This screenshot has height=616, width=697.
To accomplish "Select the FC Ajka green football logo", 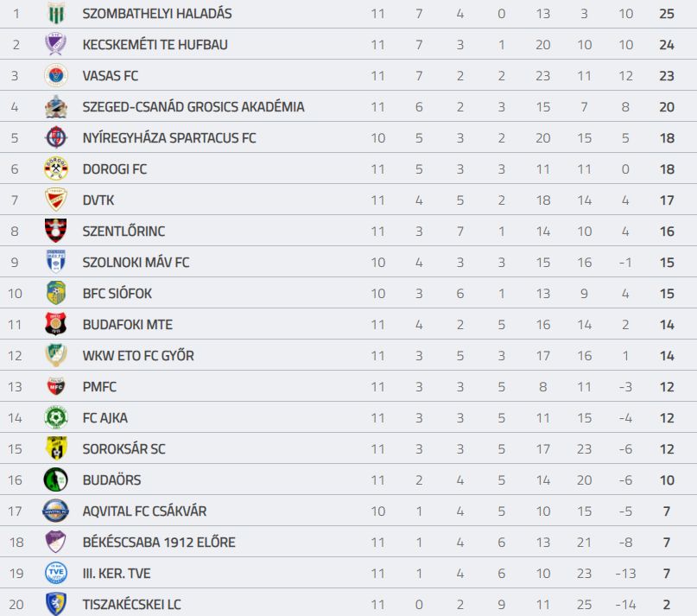I will (56, 417).
